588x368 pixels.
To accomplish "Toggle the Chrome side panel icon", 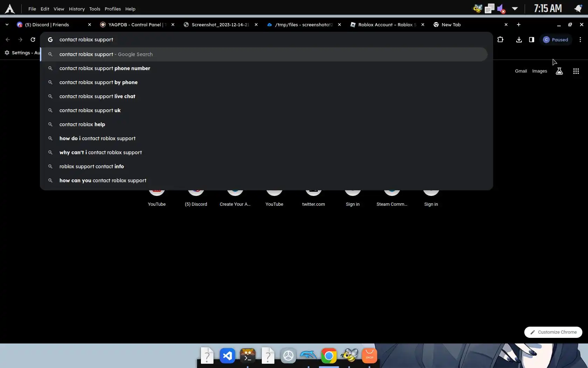I will click(532, 40).
